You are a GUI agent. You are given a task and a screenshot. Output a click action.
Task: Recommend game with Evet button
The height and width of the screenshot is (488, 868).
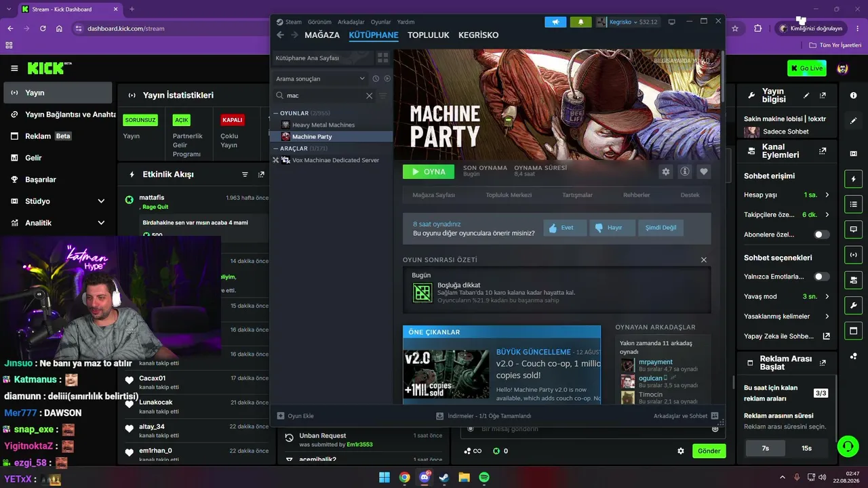pos(565,228)
